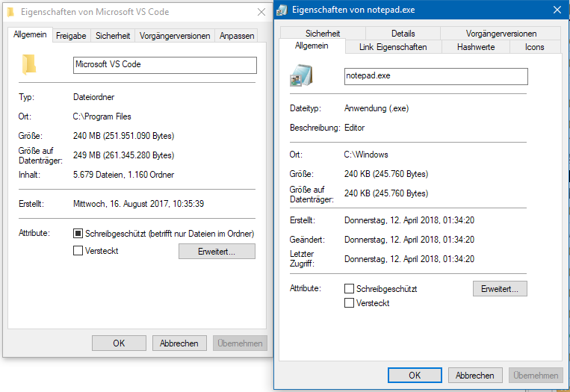Enable Versteckt checkbox in VS Code folder dialog
The height and width of the screenshot is (392, 570).
[78, 251]
